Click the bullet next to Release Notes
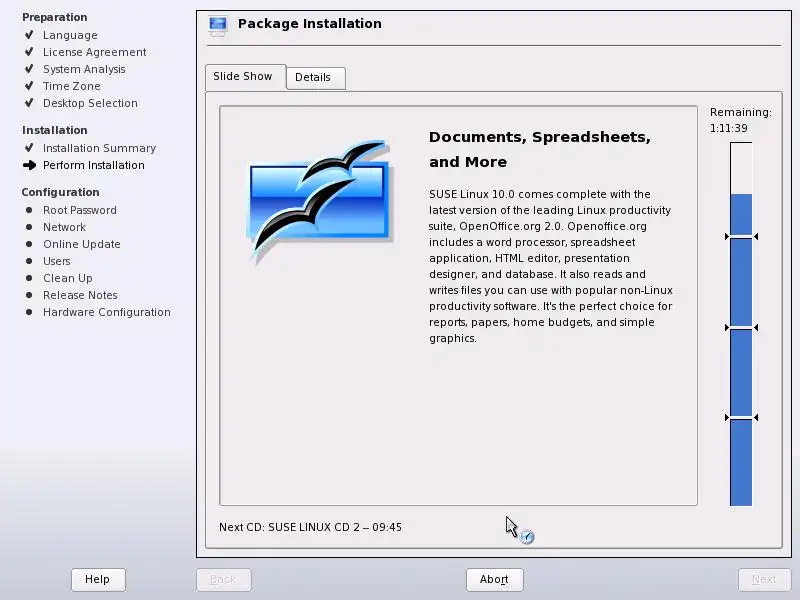 (x=29, y=295)
